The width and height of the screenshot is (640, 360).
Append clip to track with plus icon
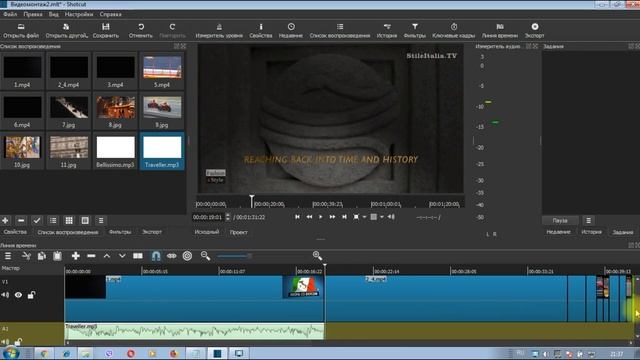[76, 256]
